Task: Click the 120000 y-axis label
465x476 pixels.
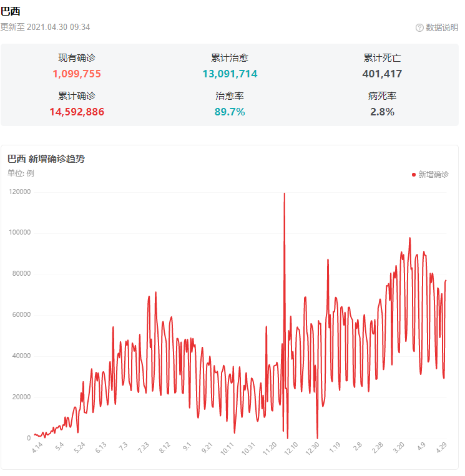Action: coord(20,192)
